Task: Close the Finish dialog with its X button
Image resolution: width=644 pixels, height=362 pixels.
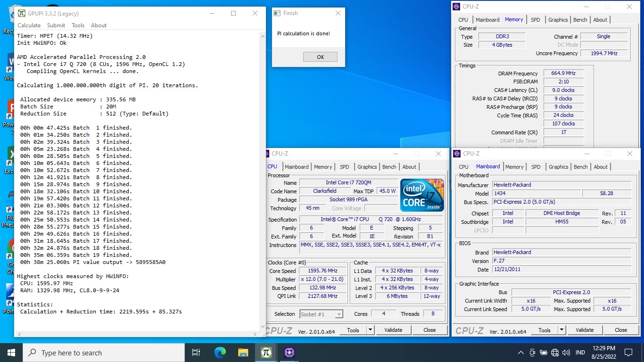Action: pos(338,13)
